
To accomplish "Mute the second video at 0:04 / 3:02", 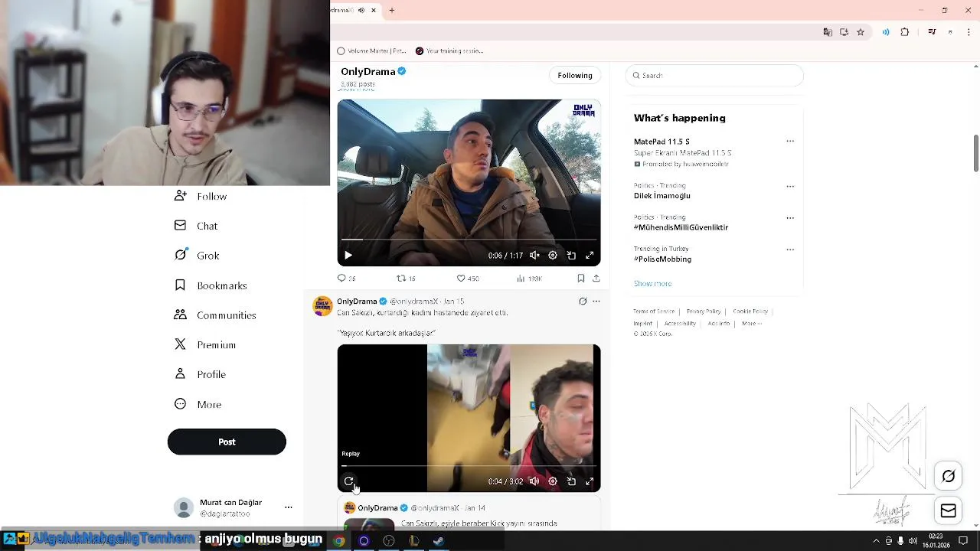I will click(x=534, y=481).
